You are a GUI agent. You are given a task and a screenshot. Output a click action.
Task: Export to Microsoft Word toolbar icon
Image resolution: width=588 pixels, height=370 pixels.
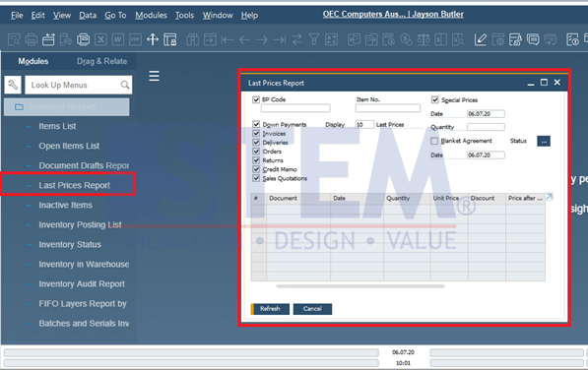[118, 39]
